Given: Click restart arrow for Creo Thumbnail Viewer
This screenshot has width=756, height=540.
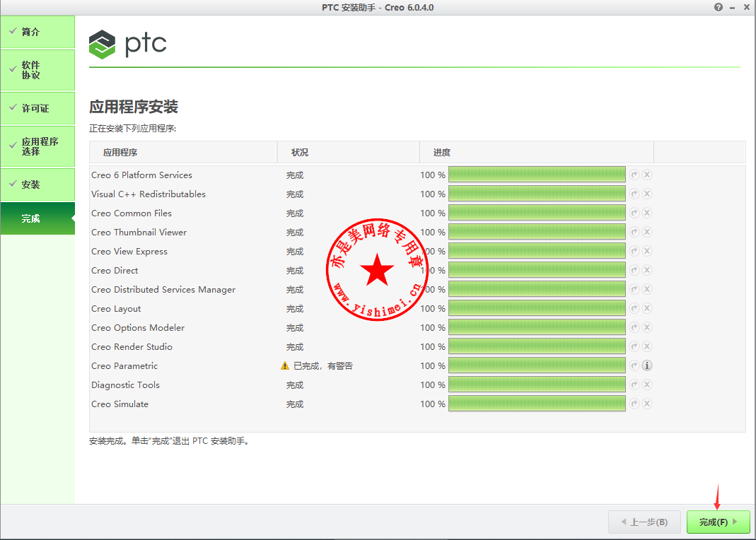Looking at the screenshot, I should click(634, 232).
